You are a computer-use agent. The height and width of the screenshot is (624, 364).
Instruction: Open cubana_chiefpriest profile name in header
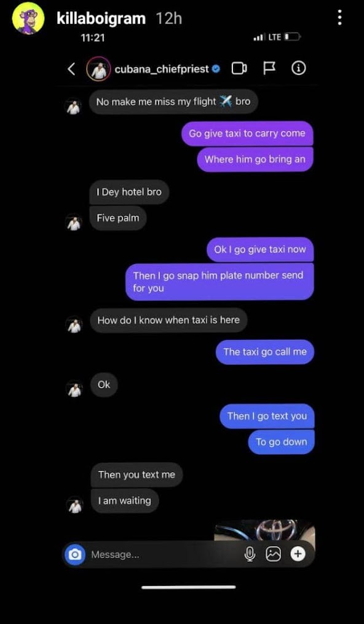pyautogui.click(x=162, y=70)
